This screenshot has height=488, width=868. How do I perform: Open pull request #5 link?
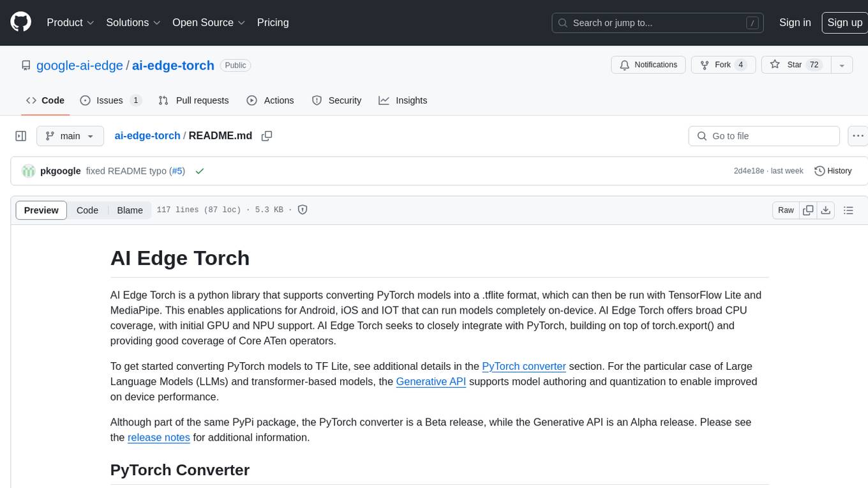click(177, 171)
